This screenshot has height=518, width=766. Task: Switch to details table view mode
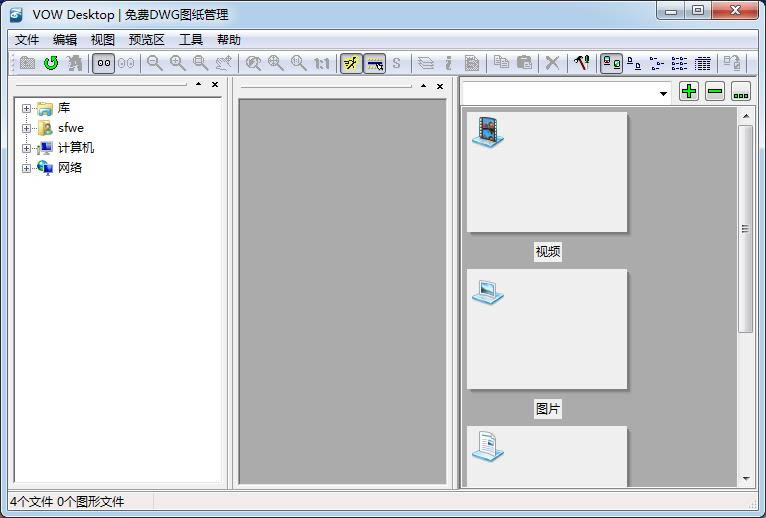(702, 63)
